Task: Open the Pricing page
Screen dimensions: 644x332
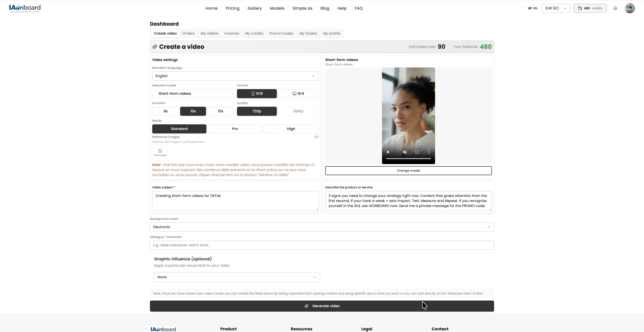Action: (x=232, y=8)
